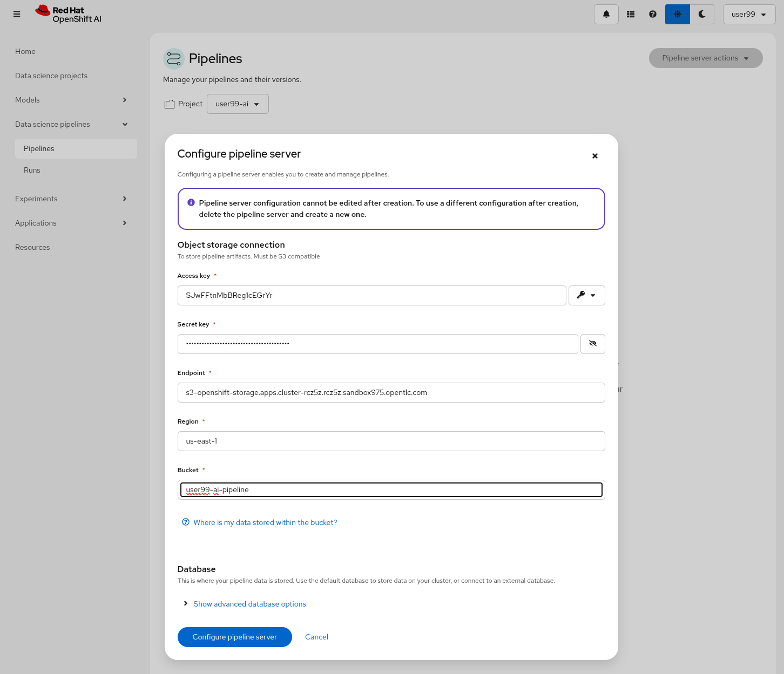Open Pipeline server actions dropdown
Viewport: 784px width, 674px height.
click(706, 58)
